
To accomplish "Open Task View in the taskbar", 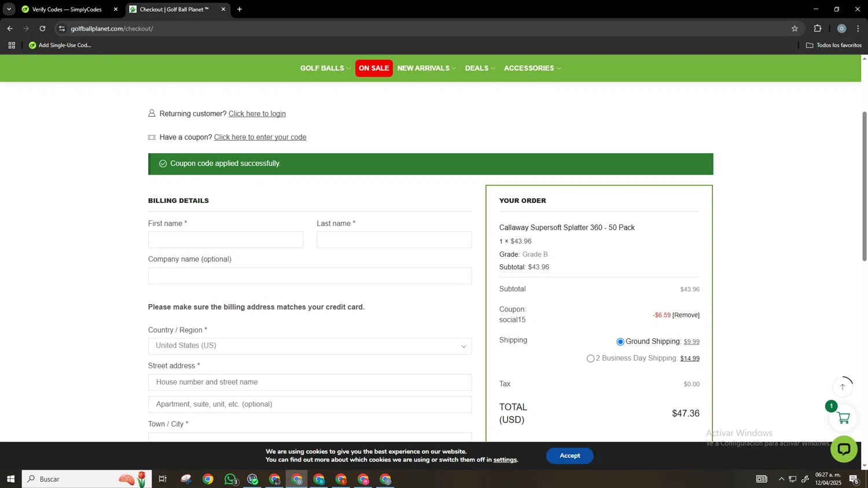I will pyautogui.click(x=163, y=479).
